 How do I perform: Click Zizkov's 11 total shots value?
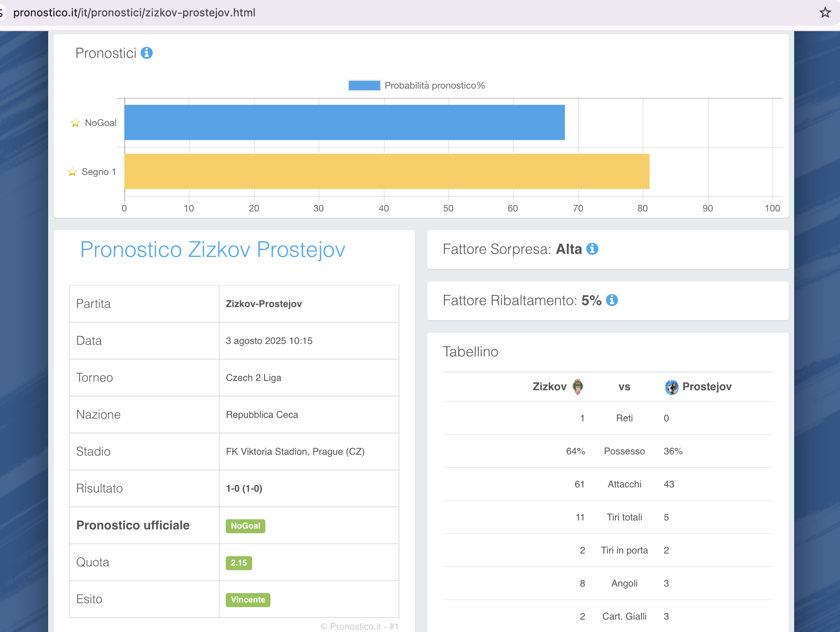coord(580,517)
